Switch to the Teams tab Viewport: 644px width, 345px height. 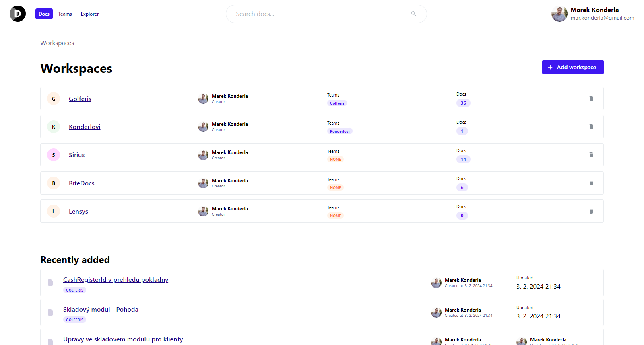pos(65,14)
